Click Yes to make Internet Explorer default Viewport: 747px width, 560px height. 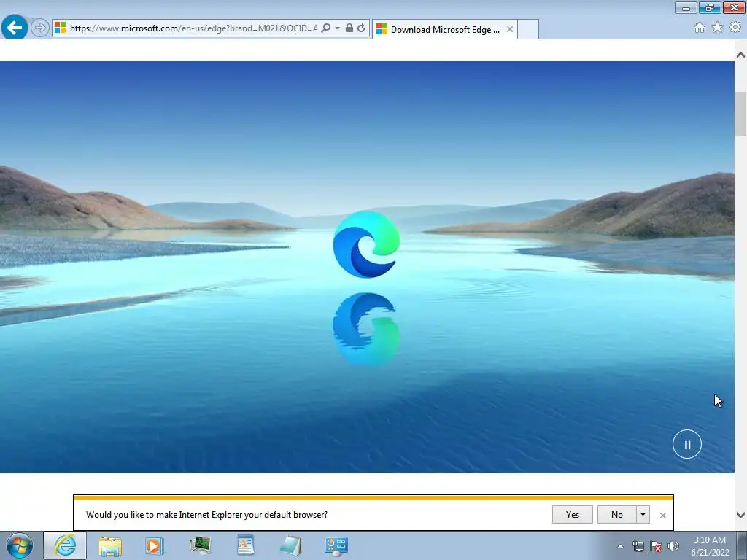coord(572,514)
